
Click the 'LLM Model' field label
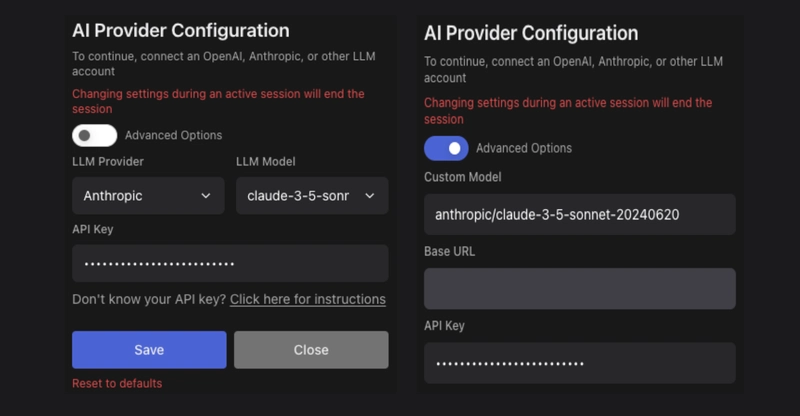click(x=266, y=162)
